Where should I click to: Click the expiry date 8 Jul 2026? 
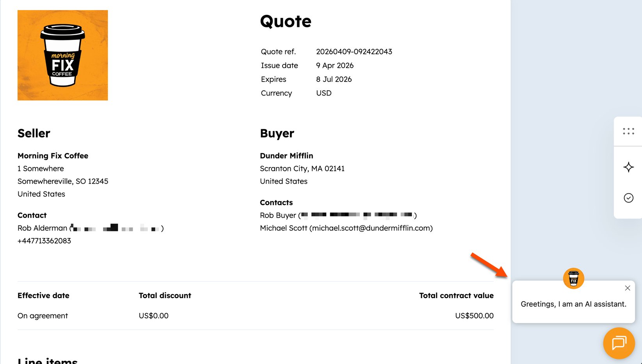click(x=334, y=79)
